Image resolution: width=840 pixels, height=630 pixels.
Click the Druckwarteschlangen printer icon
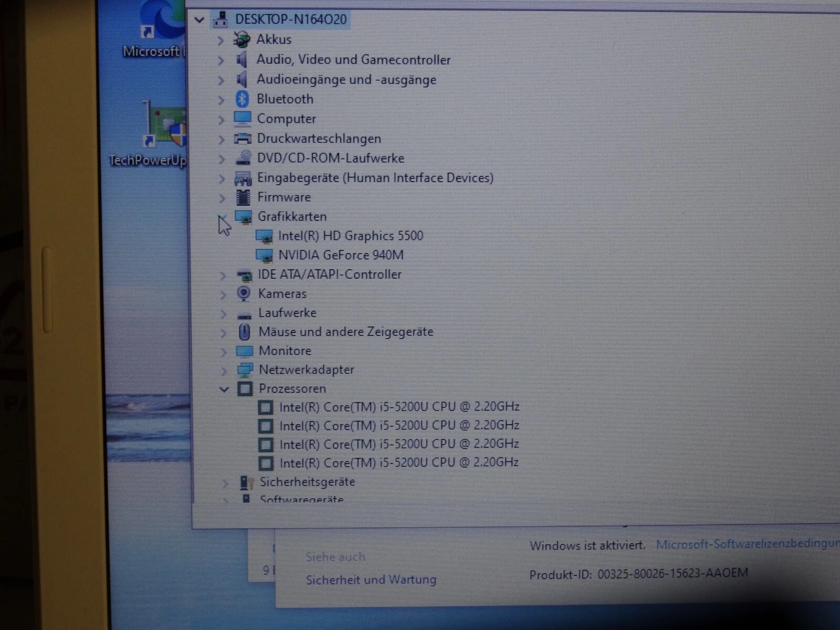tap(243, 139)
